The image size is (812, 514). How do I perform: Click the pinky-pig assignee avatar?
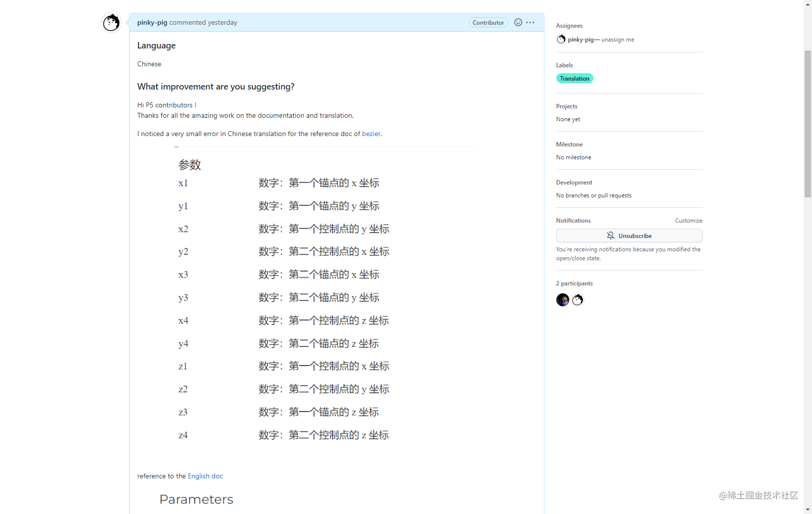click(x=561, y=39)
